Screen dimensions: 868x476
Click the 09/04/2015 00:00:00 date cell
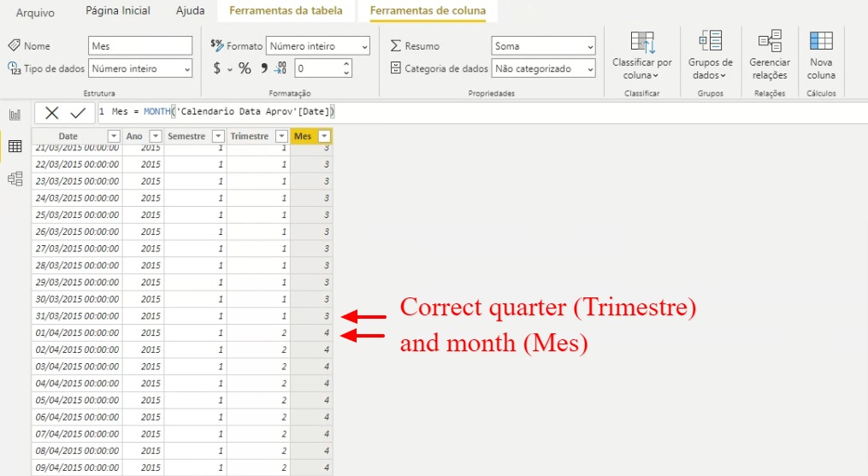pos(77,467)
